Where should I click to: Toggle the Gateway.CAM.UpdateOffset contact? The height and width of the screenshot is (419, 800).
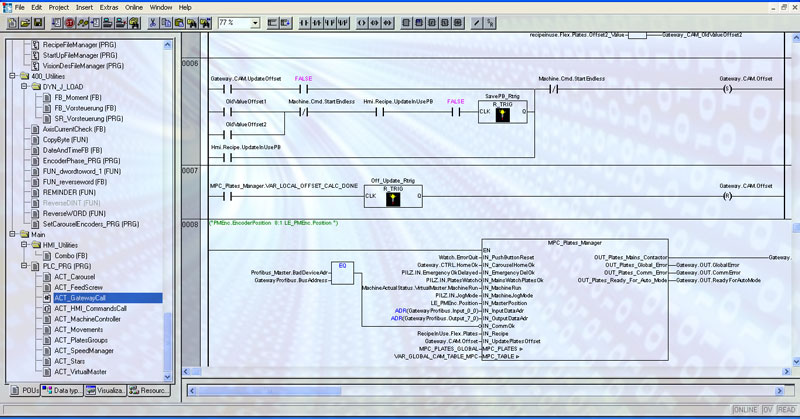[228, 89]
